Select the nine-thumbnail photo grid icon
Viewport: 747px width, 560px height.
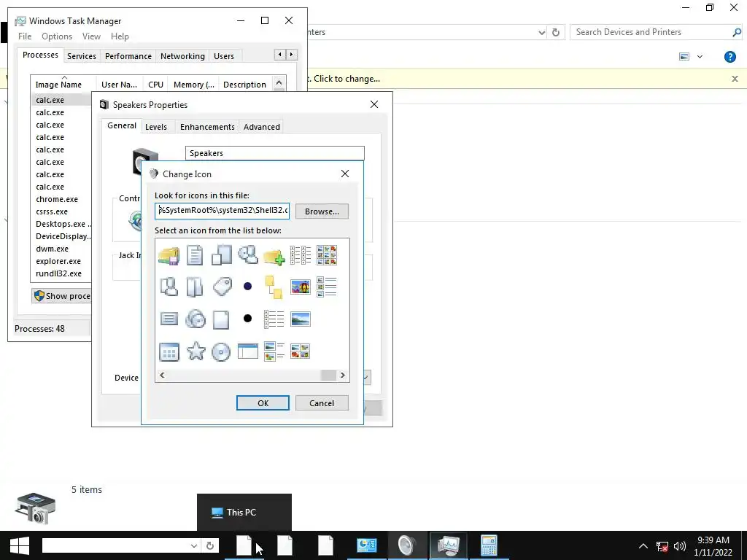tap(326, 255)
